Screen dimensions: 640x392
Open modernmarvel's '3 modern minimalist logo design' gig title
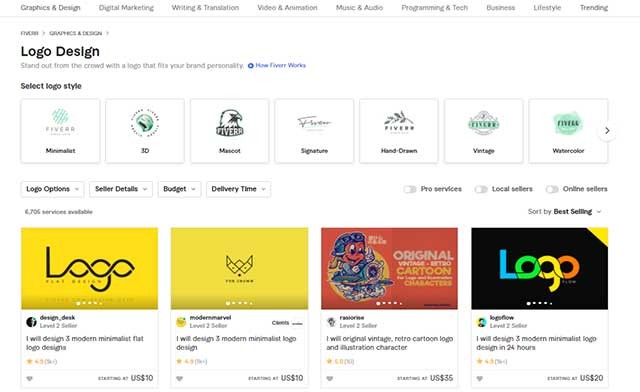tap(236, 343)
